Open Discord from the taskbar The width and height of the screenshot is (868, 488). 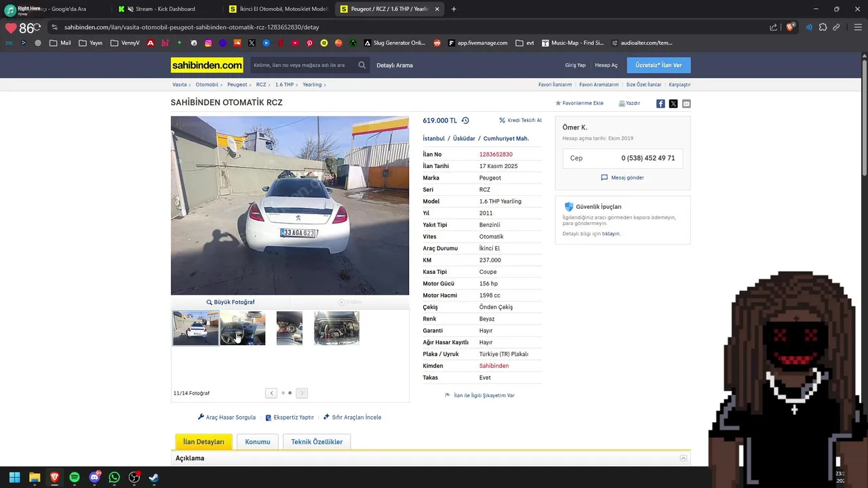click(94, 477)
